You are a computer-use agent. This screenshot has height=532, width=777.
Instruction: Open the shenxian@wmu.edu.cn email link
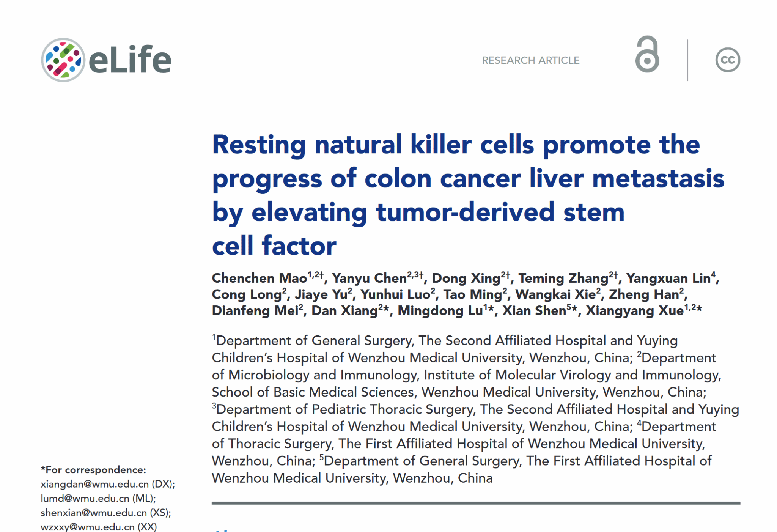click(x=93, y=513)
